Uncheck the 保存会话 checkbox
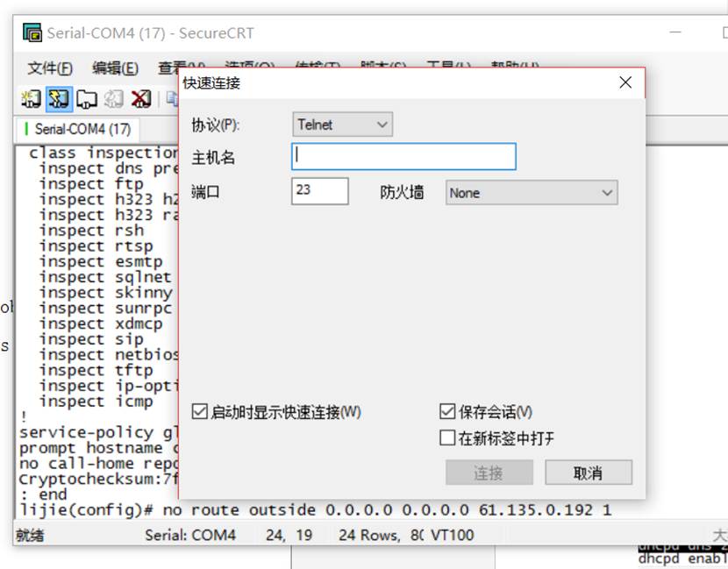 [448, 411]
